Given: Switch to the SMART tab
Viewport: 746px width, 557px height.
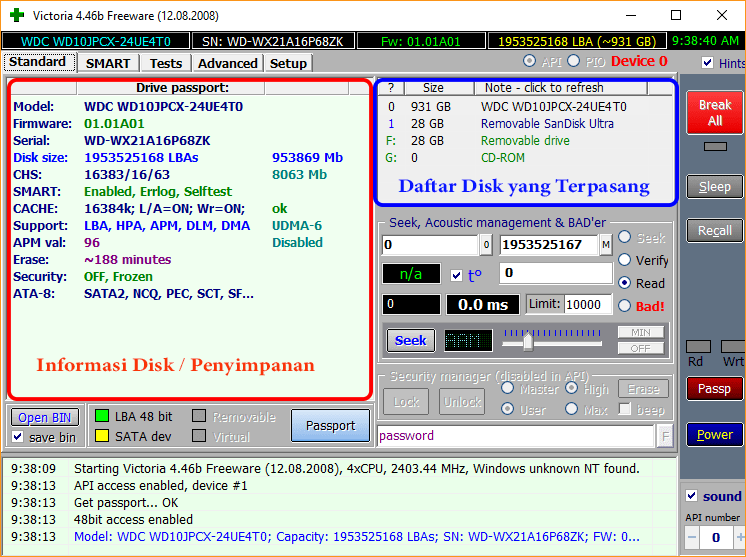Looking at the screenshot, I should coord(108,63).
